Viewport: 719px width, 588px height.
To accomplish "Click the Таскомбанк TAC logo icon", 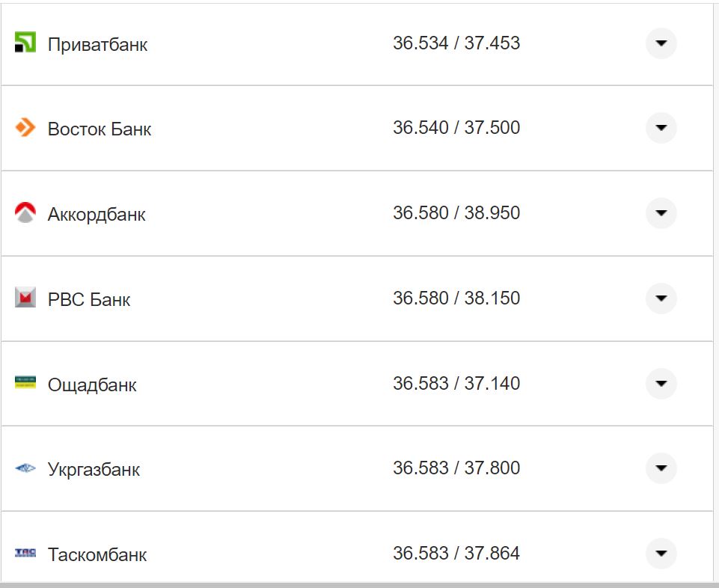I will (25, 554).
